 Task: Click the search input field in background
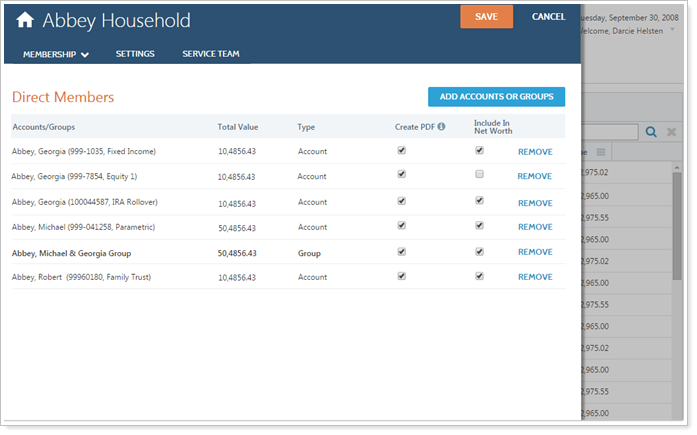click(x=612, y=131)
